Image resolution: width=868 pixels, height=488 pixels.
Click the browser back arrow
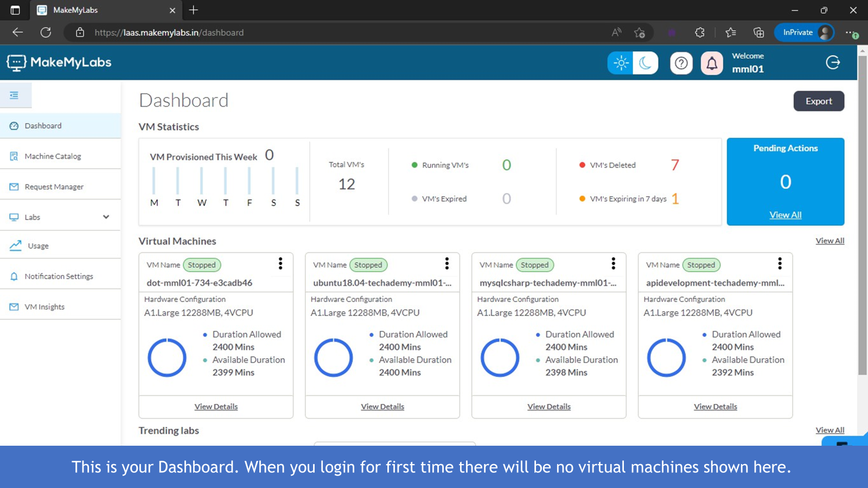(18, 33)
